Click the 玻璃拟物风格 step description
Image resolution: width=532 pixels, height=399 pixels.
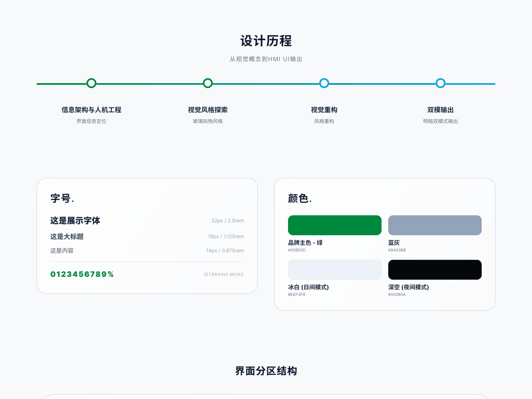click(x=208, y=121)
